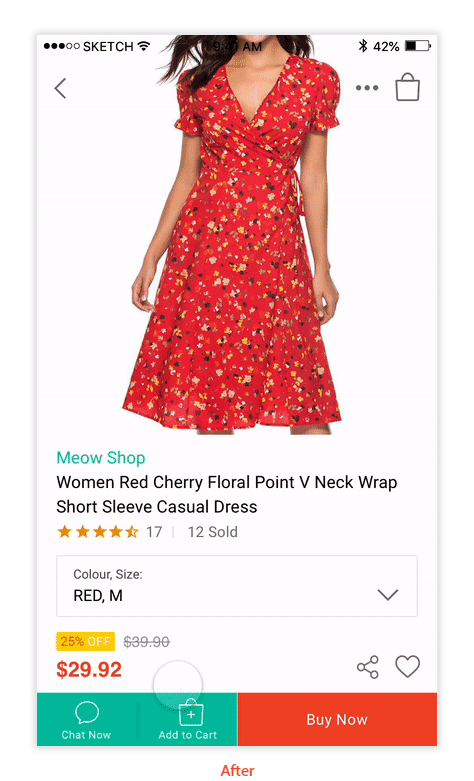The width and height of the screenshot is (474, 781).
Task: Expand the Colour, Size dropdown chevron
Action: pyautogui.click(x=387, y=595)
